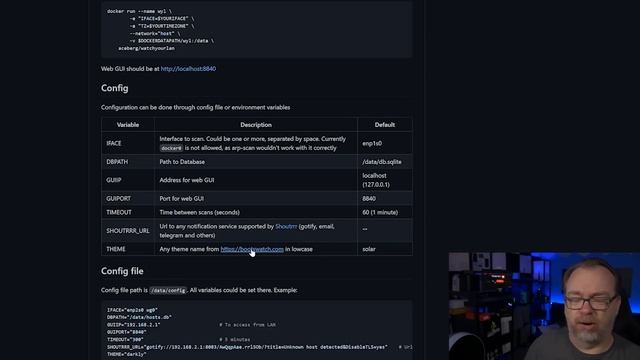
Task: Open the http://localhost:8840 link
Action: [x=188, y=69]
